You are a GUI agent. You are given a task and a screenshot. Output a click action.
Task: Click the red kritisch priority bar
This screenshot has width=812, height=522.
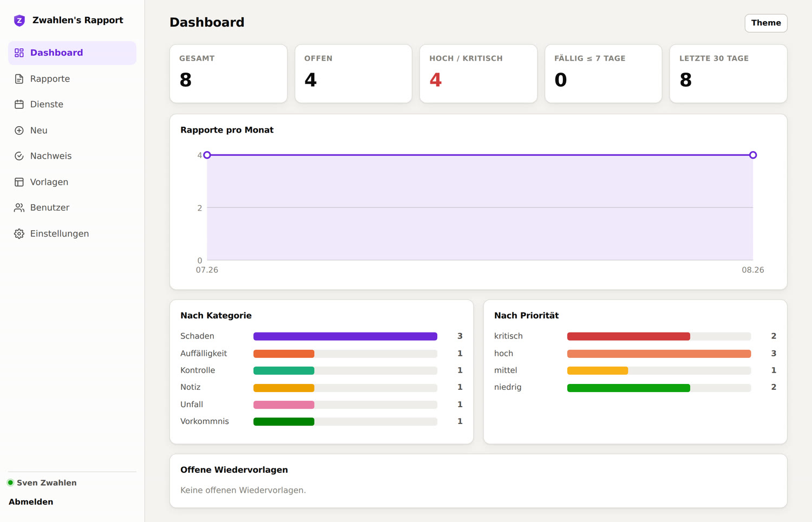[x=628, y=336]
